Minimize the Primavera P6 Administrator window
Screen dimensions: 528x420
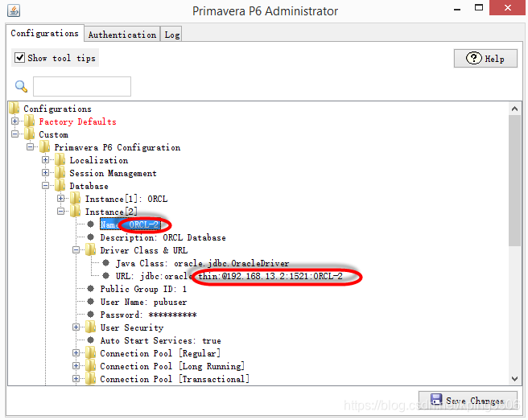[x=457, y=8]
